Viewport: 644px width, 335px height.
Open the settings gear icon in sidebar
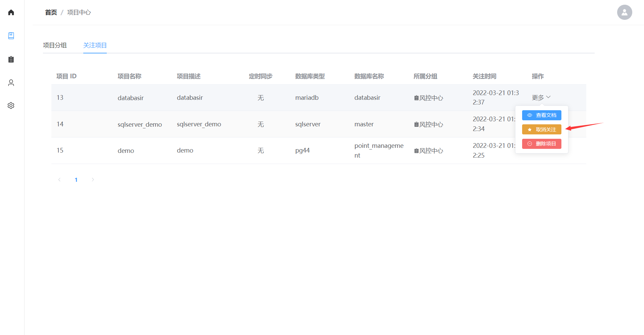[x=11, y=106]
